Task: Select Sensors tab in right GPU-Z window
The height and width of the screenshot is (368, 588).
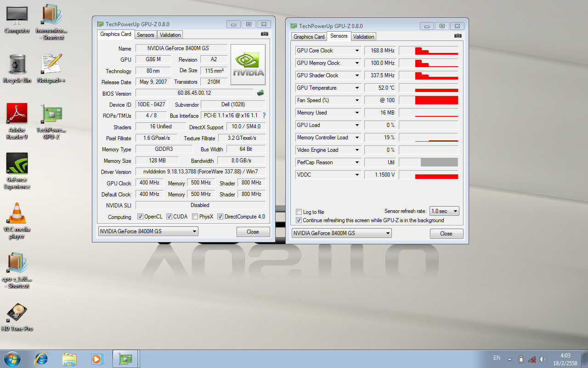Action: (339, 36)
